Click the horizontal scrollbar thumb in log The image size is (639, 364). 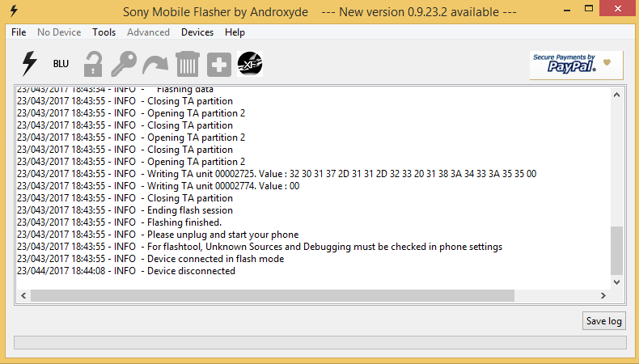273,295
